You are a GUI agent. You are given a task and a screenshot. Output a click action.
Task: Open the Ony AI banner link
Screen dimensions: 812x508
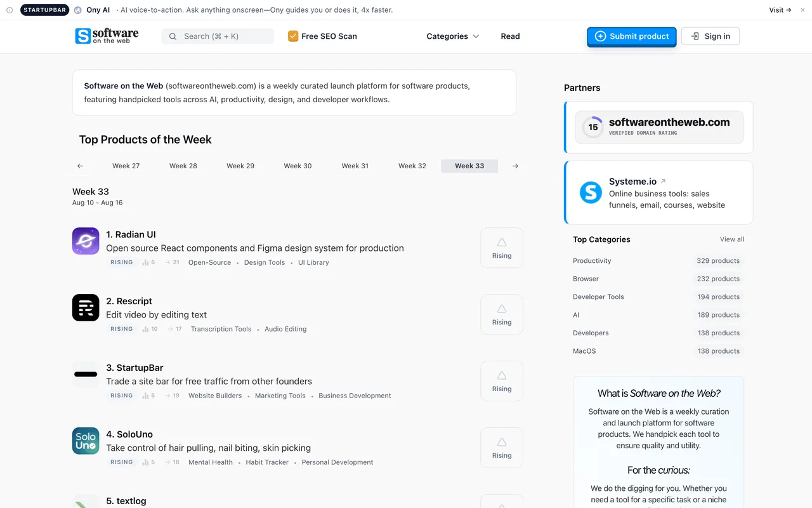coord(98,10)
